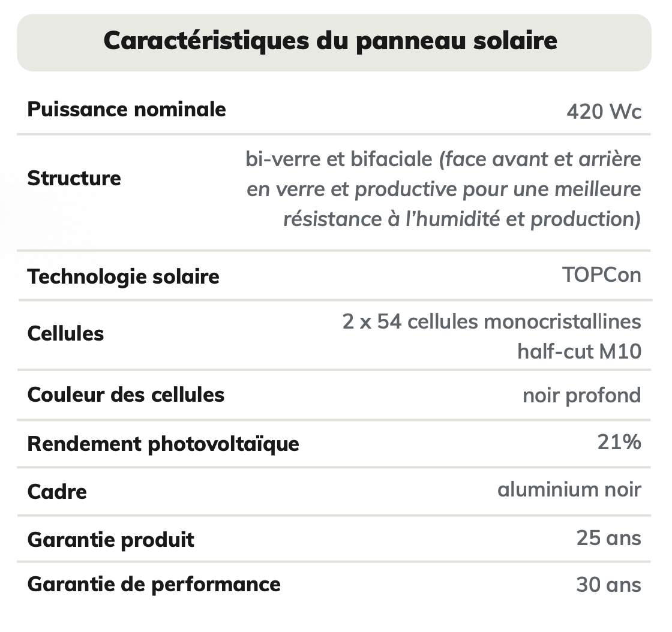Click the 'half-cut M10' text
This screenshot has width=672, height=632.
click(x=579, y=351)
